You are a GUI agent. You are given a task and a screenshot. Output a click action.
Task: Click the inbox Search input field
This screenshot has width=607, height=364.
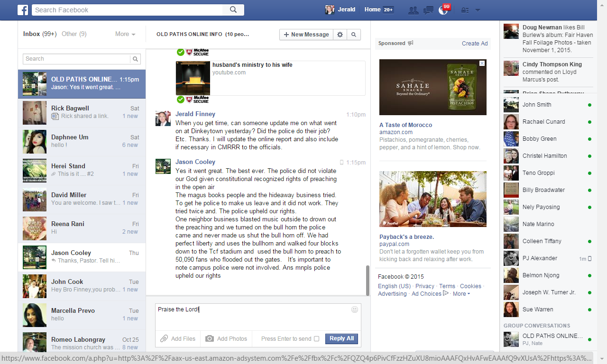(x=76, y=59)
